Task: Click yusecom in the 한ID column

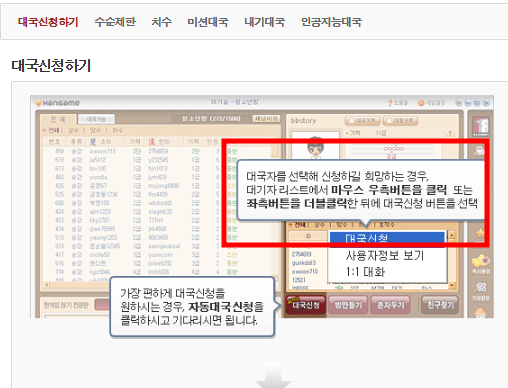Action: click(x=160, y=255)
